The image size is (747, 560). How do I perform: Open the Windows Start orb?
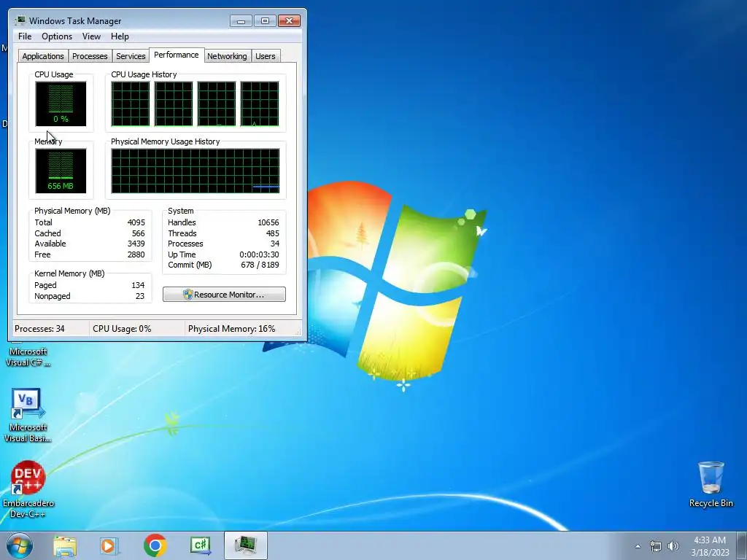(20, 545)
